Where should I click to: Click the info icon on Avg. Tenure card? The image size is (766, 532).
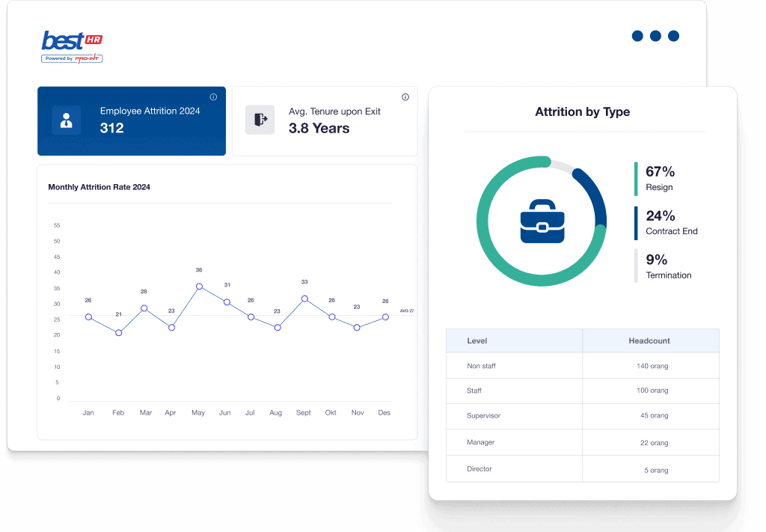405,97
